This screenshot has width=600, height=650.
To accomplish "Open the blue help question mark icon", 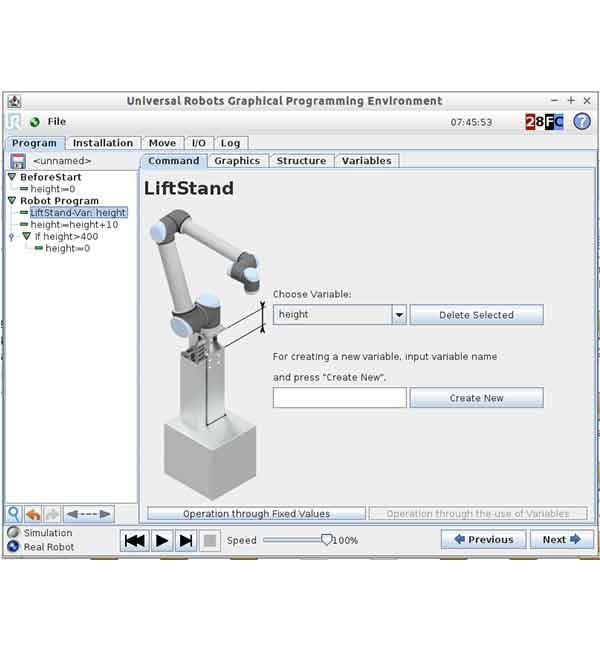I will tap(582, 122).
